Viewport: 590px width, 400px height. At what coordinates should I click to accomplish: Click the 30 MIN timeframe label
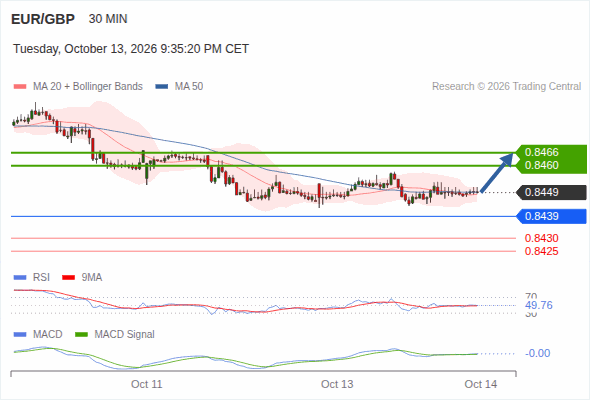108,19
